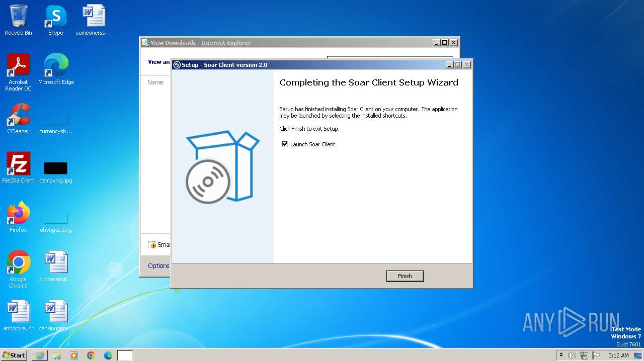Close the View Downloads window
The image size is (644, 362).
coord(453,43)
